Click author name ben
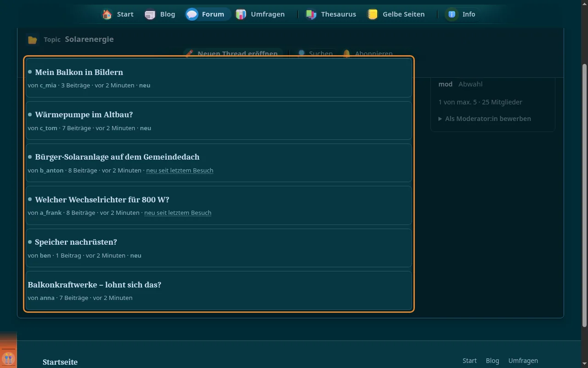Image resolution: width=588 pixels, height=368 pixels. coord(45,255)
